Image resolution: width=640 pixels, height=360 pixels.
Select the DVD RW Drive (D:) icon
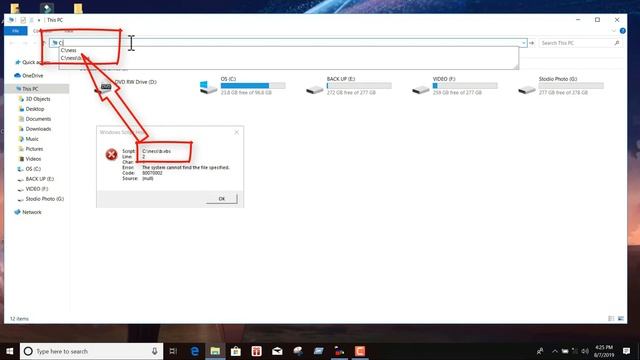103,87
